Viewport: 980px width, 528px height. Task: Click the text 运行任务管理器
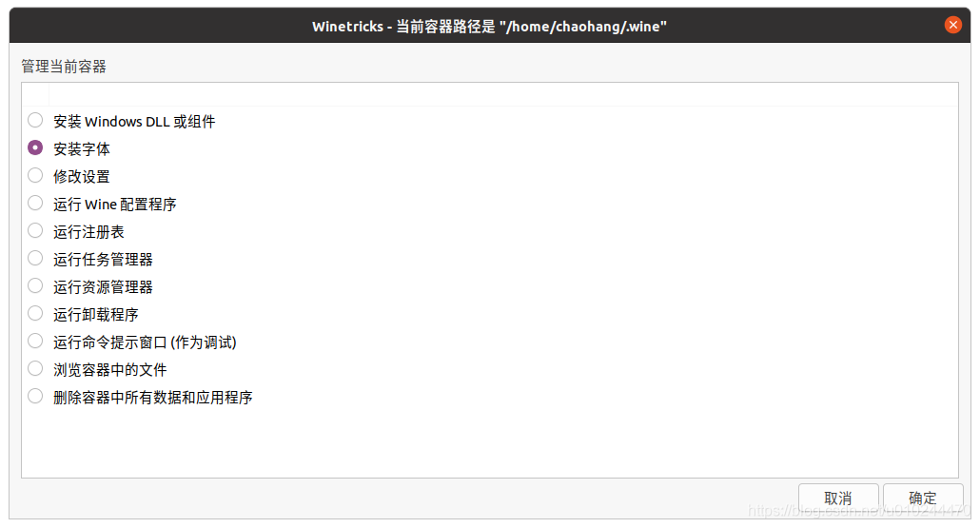[x=103, y=260]
